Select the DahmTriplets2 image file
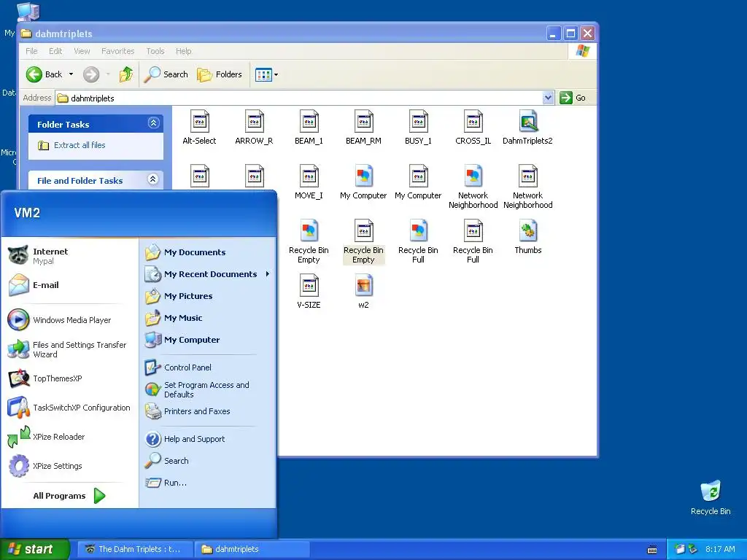 coord(528,128)
